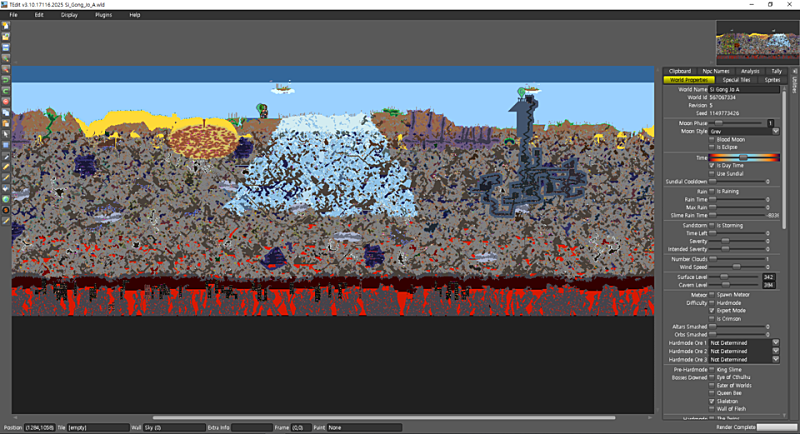The image size is (800, 434).
Task: Select the Point globe tool
Action: pyautogui.click(x=6, y=199)
